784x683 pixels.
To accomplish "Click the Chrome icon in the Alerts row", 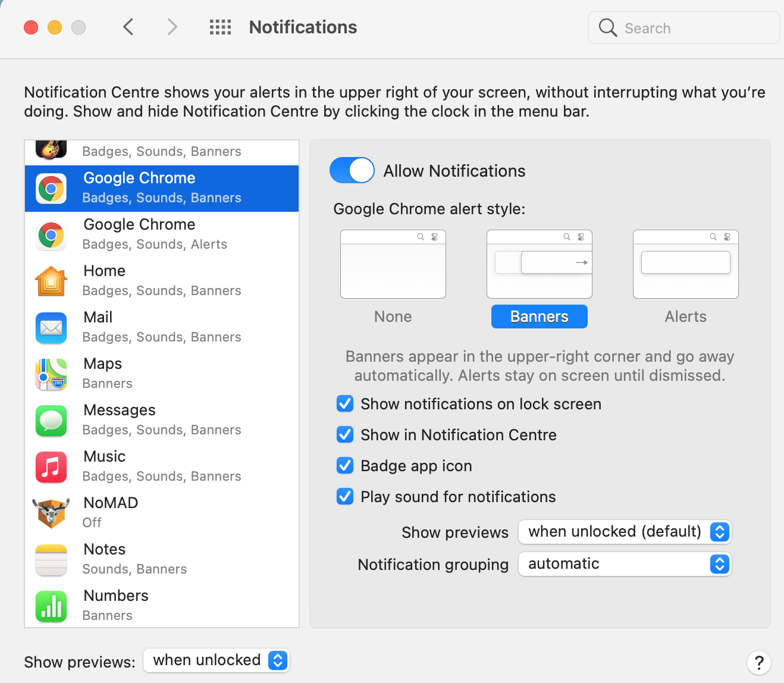I will point(51,235).
